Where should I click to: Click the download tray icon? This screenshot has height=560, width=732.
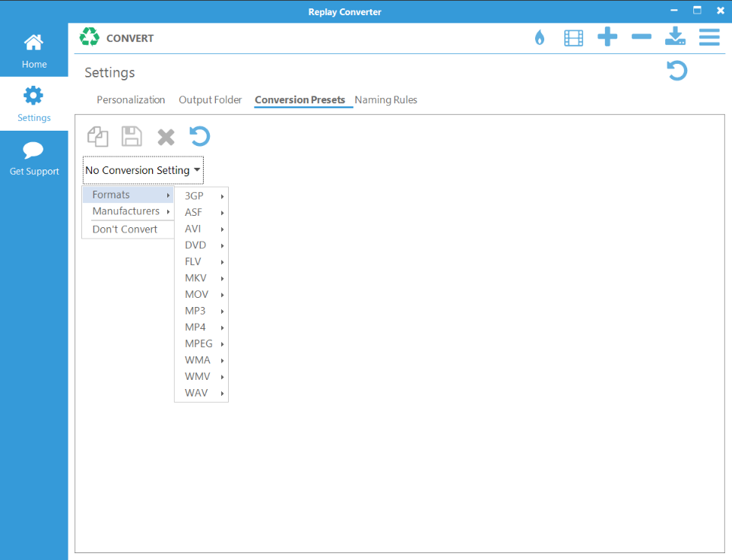click(x=675, y=36)
